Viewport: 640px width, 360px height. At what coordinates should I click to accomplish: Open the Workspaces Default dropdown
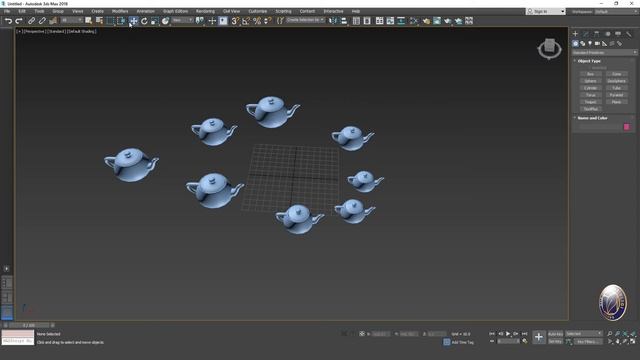[x=616, y=11]
